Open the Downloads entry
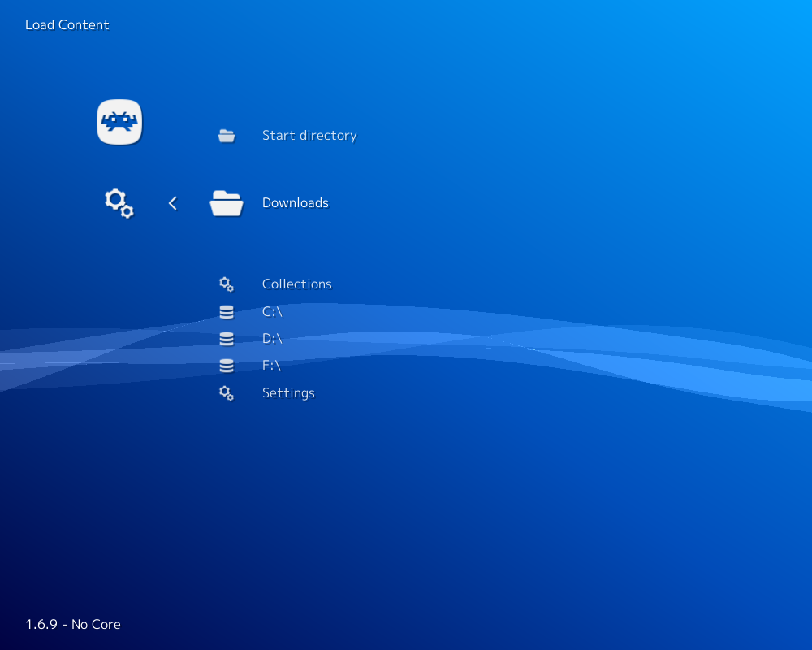812x650 pixels. (296, 202)
